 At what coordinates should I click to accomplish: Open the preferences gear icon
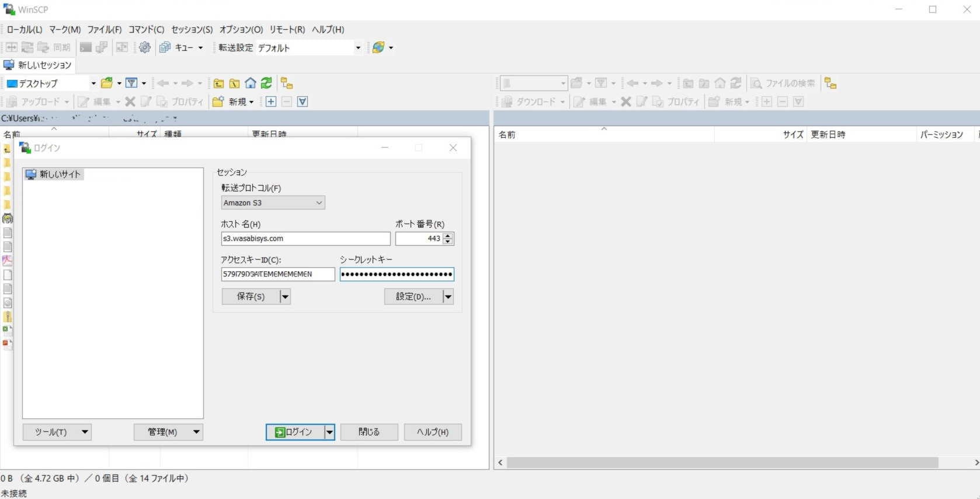pos(145,47)
